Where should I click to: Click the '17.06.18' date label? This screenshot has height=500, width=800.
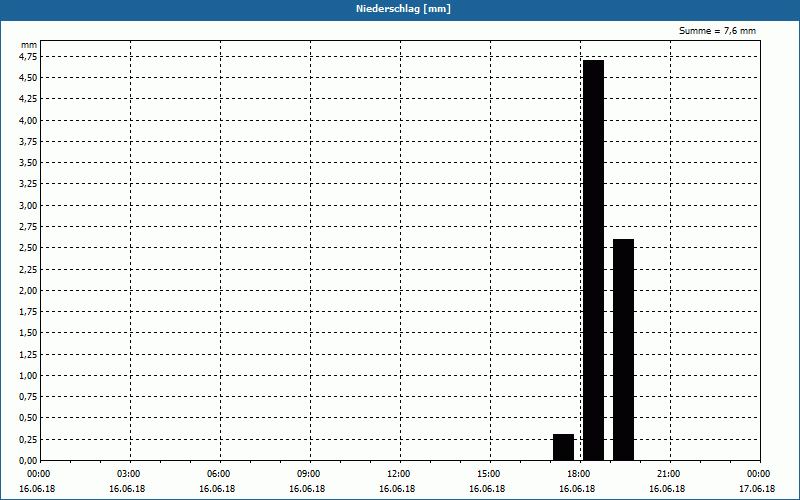pyautogui.click(x=757, y=489)
